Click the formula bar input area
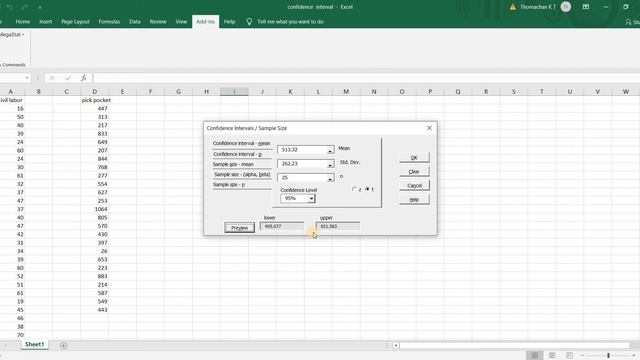This screenshot has height=360, width=640. click(366, 78)
